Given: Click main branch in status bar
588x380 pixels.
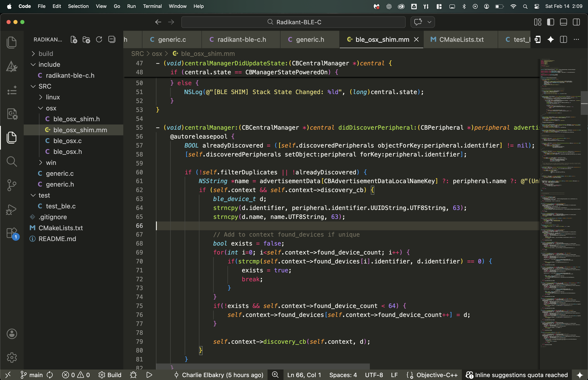Looking at the screenshot, I should (32, 375).
